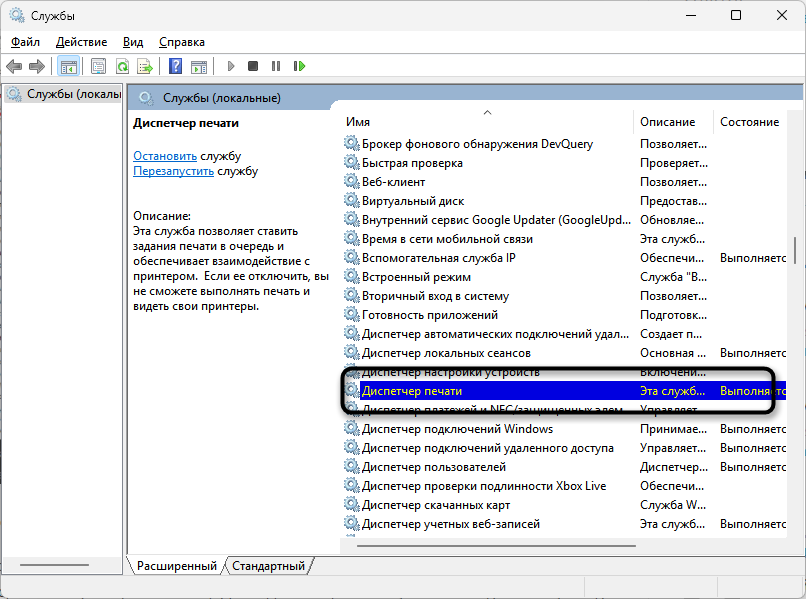Screen dimensions: 806x599
Task: Click the Back arrow in the toolbar
Action: 14,66
